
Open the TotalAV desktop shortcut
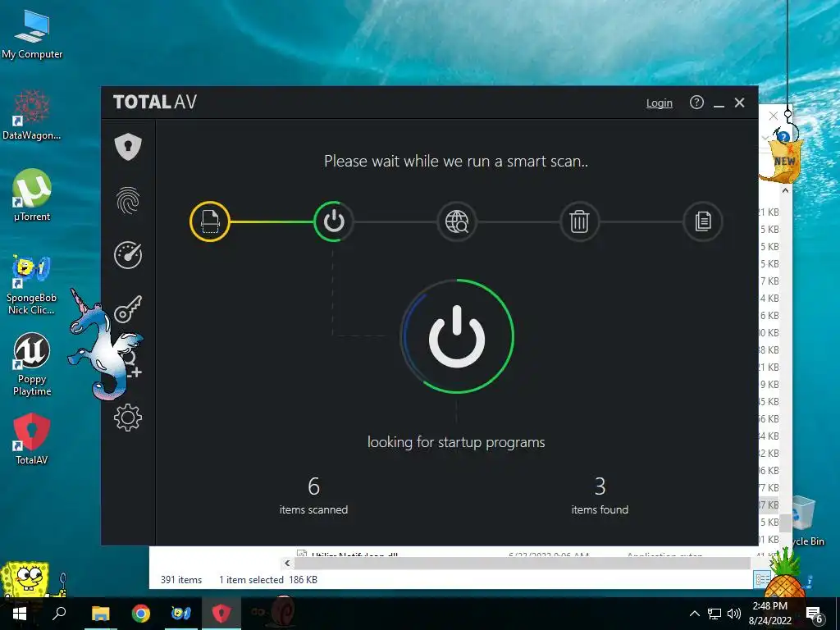click(32, 439)
